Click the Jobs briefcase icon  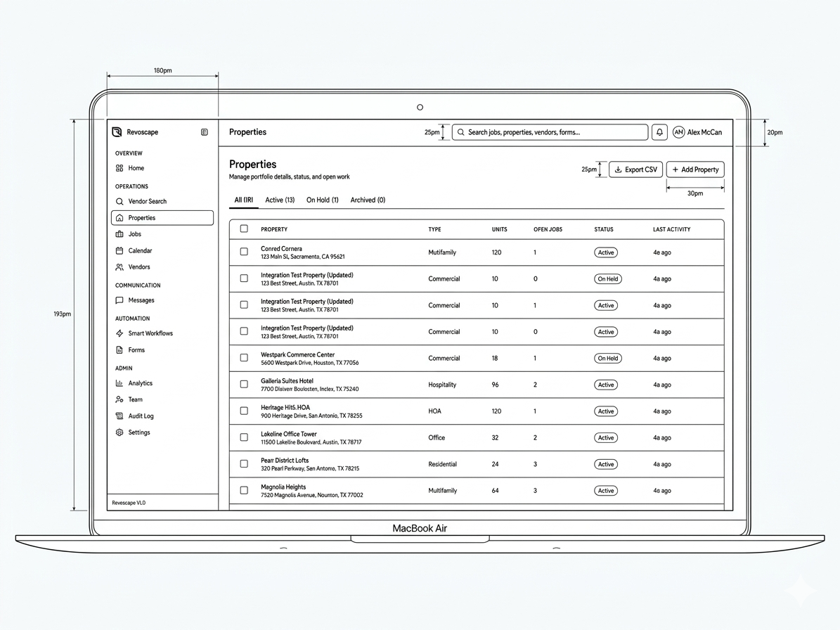(120, 233)
